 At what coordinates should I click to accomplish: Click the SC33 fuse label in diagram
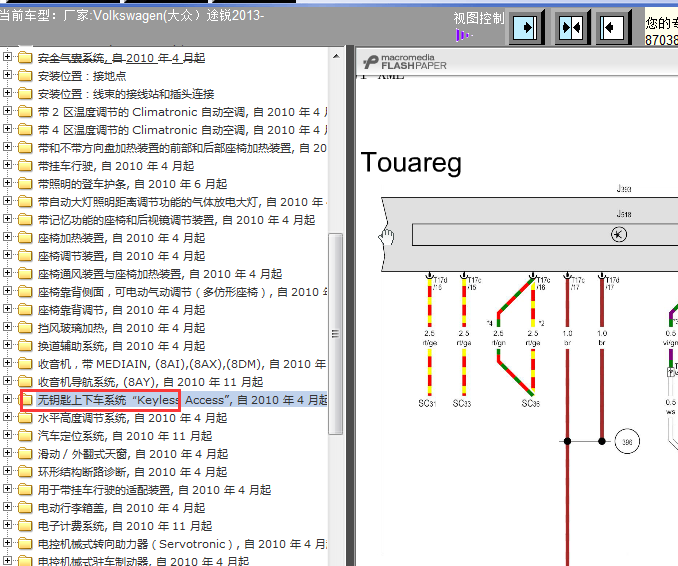(462, 403)
